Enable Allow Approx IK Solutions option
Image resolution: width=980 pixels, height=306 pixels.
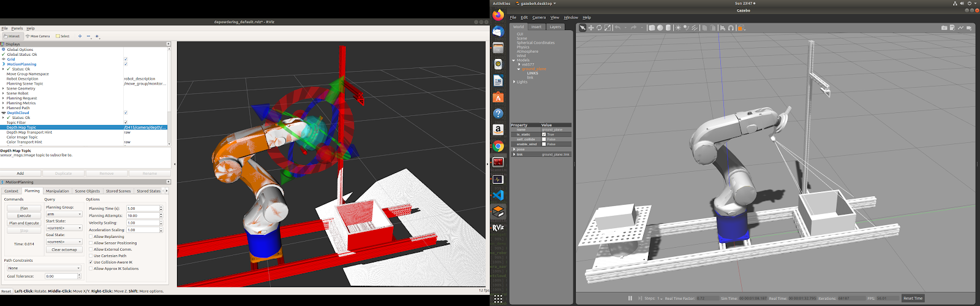coord(91,269)
